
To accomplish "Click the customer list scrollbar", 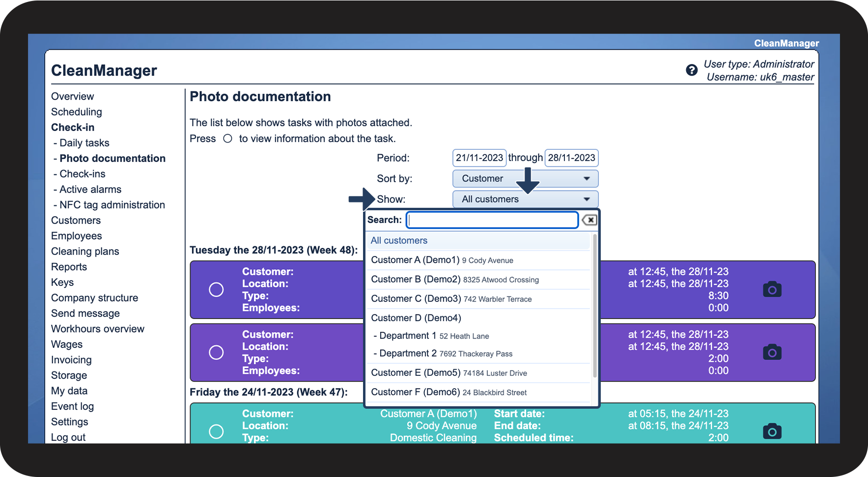I will 595,305.
